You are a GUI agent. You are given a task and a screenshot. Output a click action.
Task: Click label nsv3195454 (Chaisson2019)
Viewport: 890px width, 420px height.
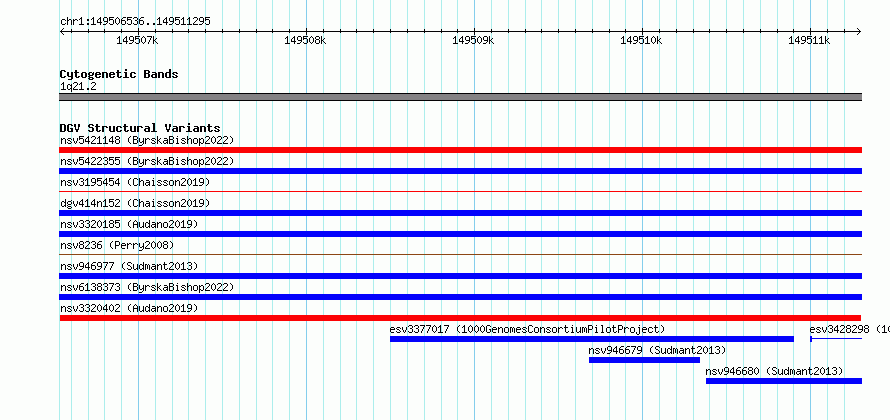tap(135, 182)
